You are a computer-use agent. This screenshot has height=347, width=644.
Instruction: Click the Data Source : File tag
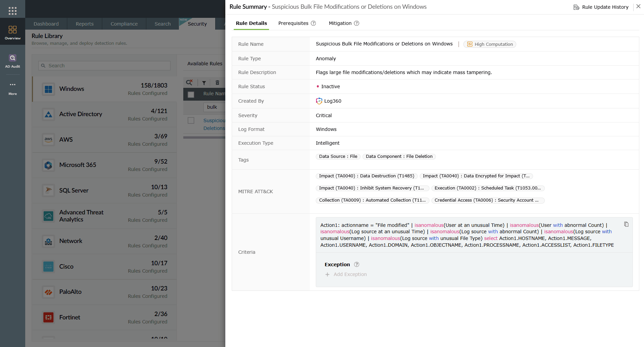[338, 157]
